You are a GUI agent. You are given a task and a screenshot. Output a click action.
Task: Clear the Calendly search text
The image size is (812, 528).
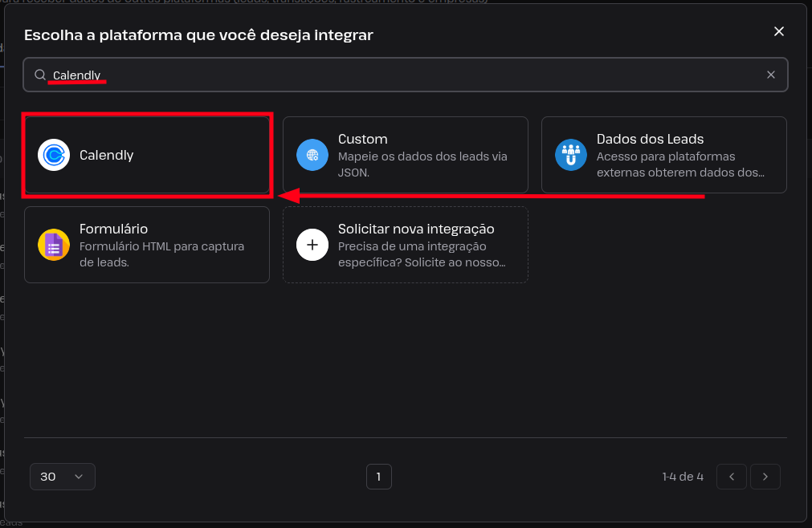pos(770,75)
